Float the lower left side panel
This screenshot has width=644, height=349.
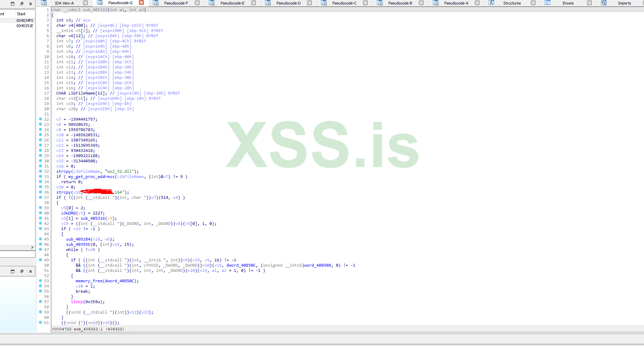(22, 271)
